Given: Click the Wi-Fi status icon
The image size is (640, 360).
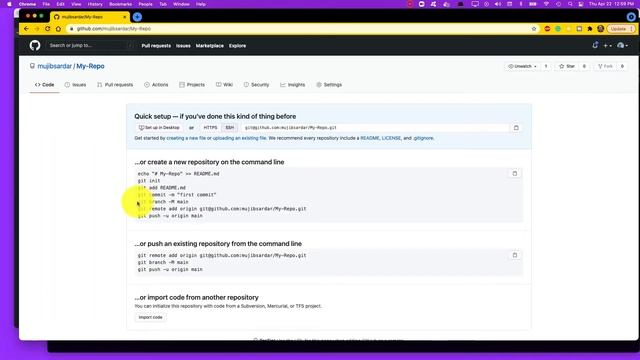Looking at the screenshot, I should 546,4.
